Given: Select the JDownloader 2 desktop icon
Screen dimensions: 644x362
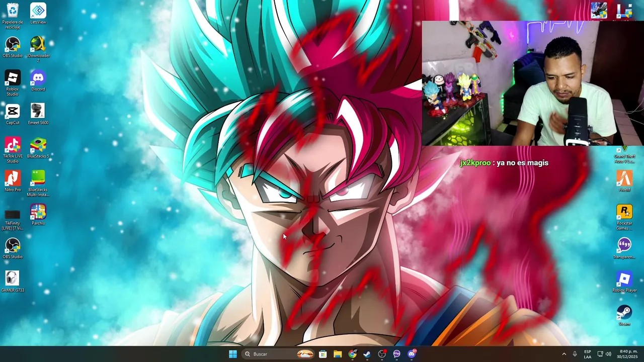Looking at the screenshot, I should pyautogui.click(x=38, y=49).
